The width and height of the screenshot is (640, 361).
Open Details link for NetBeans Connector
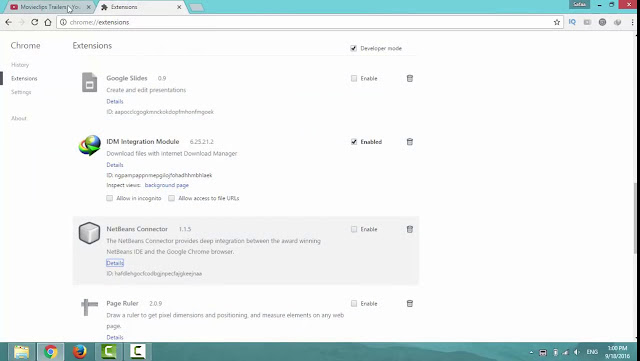(115, 263)
